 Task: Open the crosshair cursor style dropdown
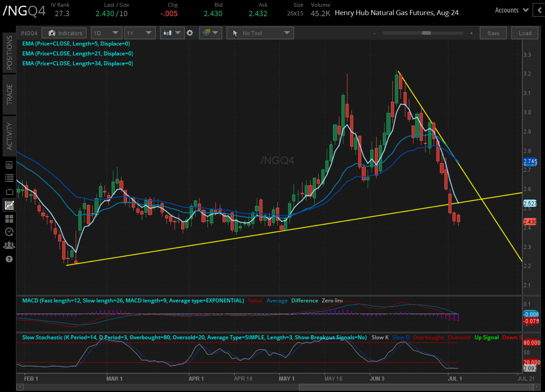click(x=210, y=33)
